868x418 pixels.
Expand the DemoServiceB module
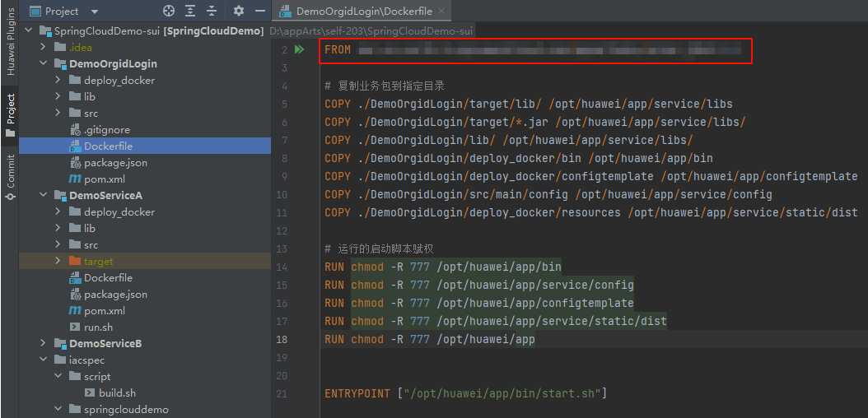click(x=44, y=343)
